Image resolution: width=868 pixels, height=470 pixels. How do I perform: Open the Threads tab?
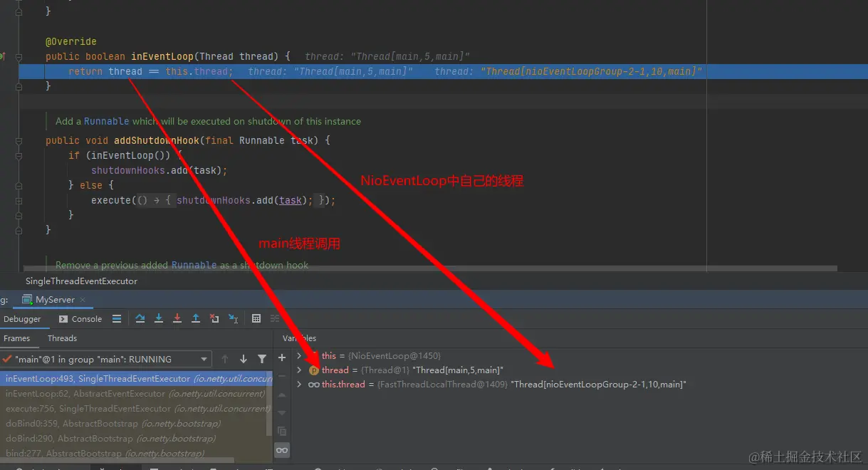(x=62, y=338)
